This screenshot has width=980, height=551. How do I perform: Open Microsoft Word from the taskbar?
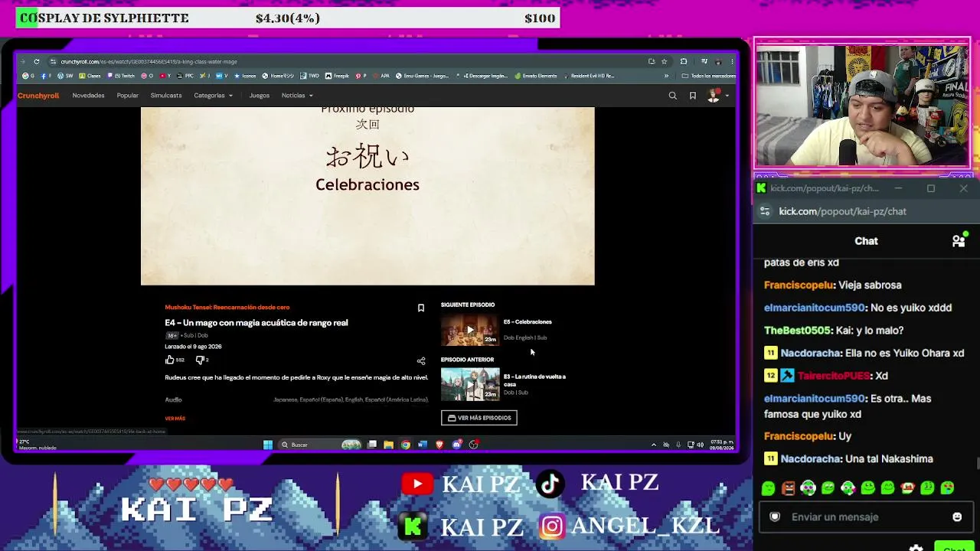click(422, 445)
